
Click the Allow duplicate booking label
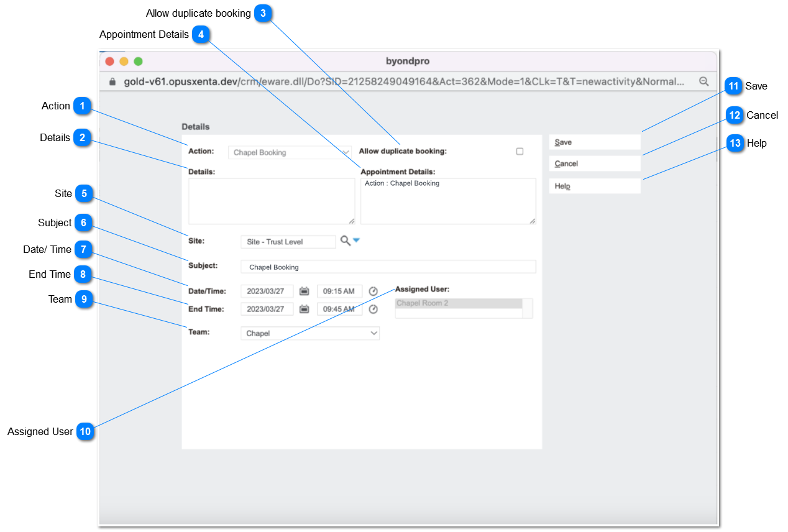[x=403, y=151]
